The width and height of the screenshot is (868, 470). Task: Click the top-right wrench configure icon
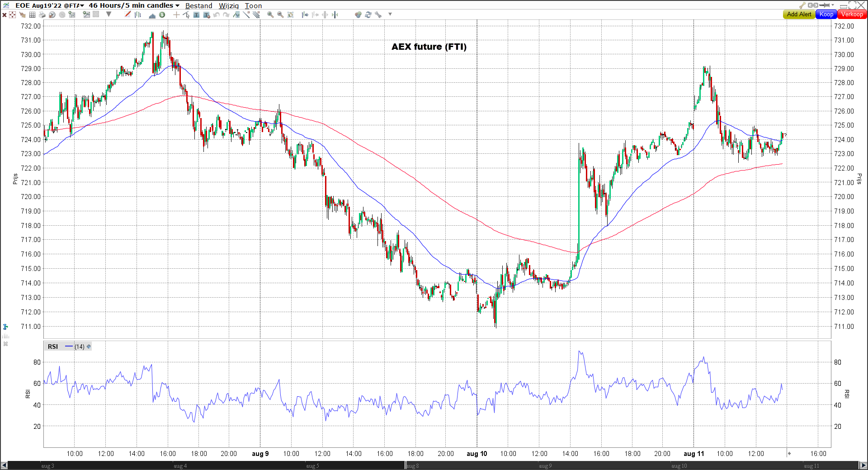pyautogui.click(x=802, y=5)
